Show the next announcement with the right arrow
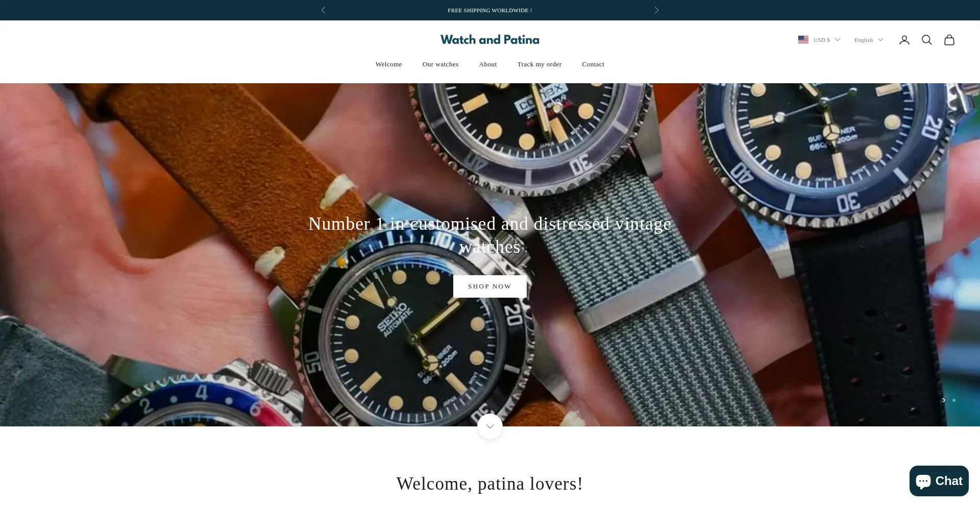Image resolution: width=980 pixels, height=507 pixels. [656, 10]
